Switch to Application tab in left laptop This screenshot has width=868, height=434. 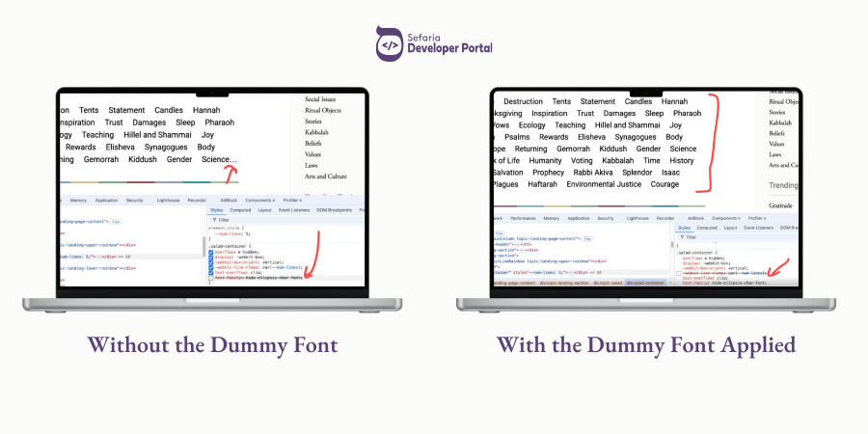click(106, 201)
